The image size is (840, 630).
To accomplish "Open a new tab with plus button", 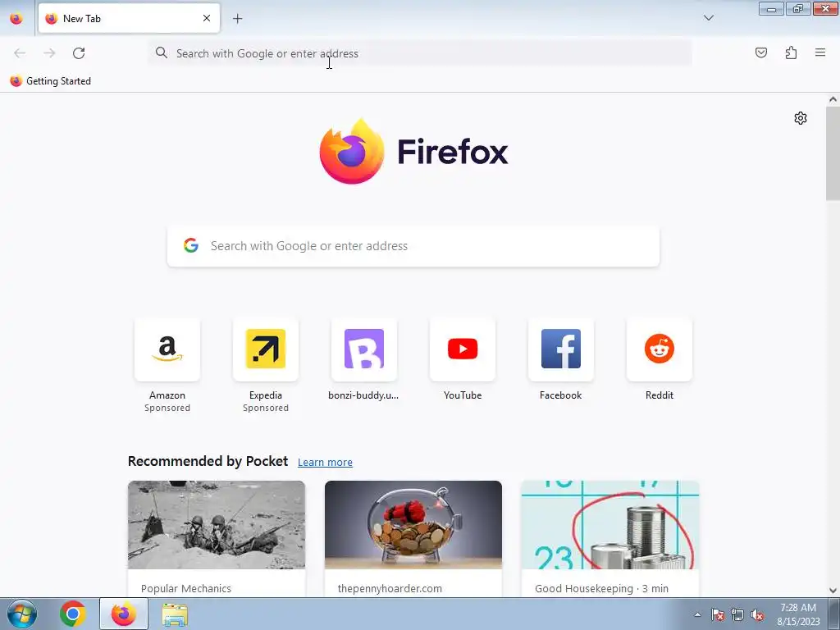I will point(237,18).
